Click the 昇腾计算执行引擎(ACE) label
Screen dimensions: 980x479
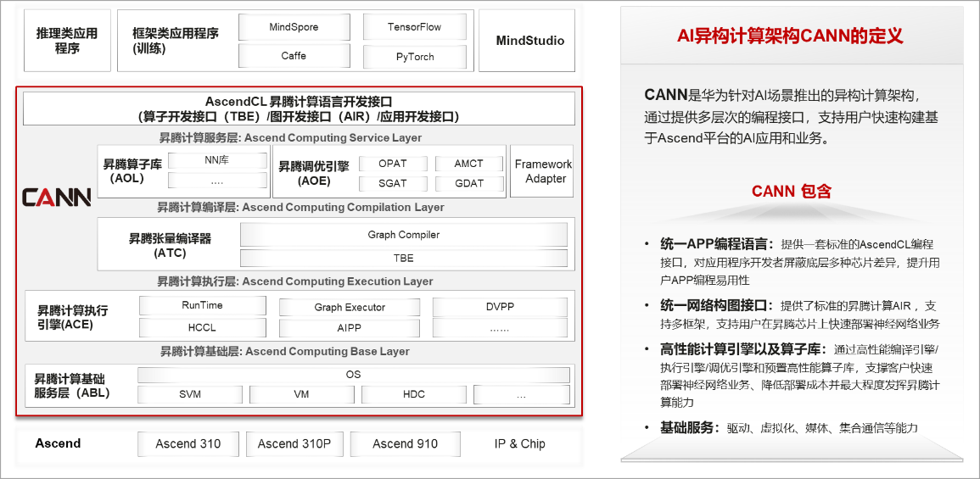pyautogui.click(x=72, y=317)
